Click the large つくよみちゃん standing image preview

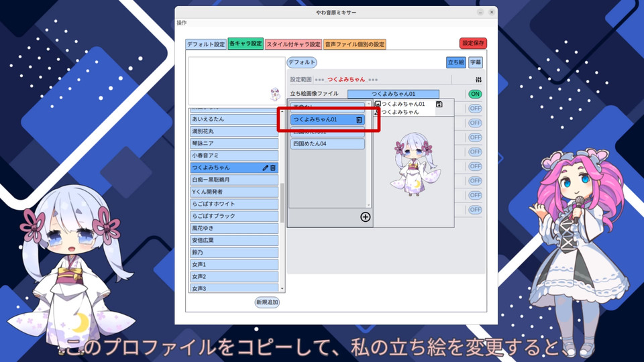(415, 164)
